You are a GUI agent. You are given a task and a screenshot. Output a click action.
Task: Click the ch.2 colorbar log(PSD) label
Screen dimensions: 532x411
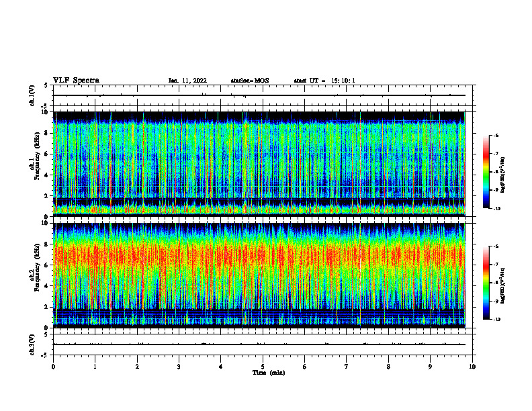pyautogui.click(x=503, y=285)
